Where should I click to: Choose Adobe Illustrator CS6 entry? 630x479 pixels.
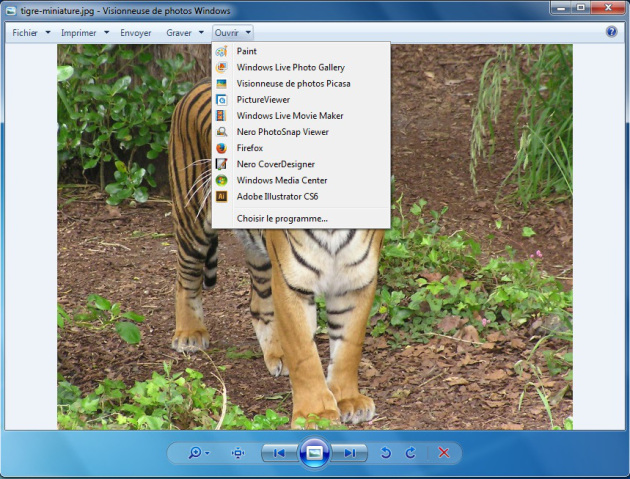[x=301, y=196]
